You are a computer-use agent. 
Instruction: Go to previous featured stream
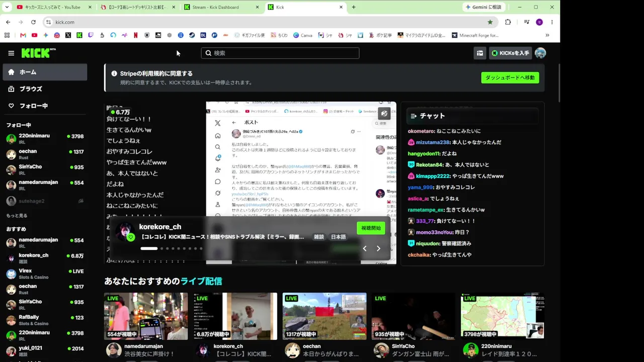pos(365,248)
